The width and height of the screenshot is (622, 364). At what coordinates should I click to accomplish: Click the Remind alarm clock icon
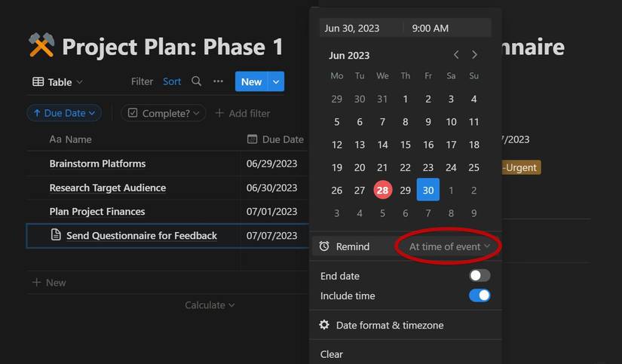tap(324, 246)
